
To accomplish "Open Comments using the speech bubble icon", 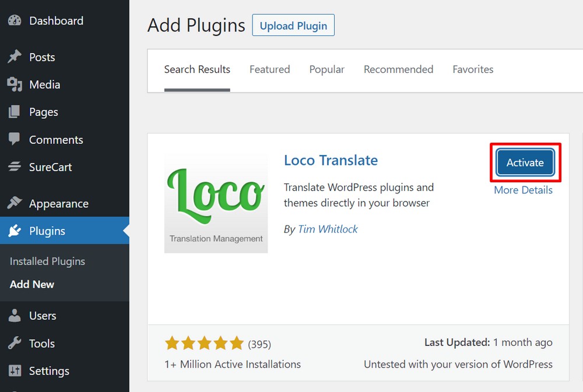I will click(x=14, y=139).
